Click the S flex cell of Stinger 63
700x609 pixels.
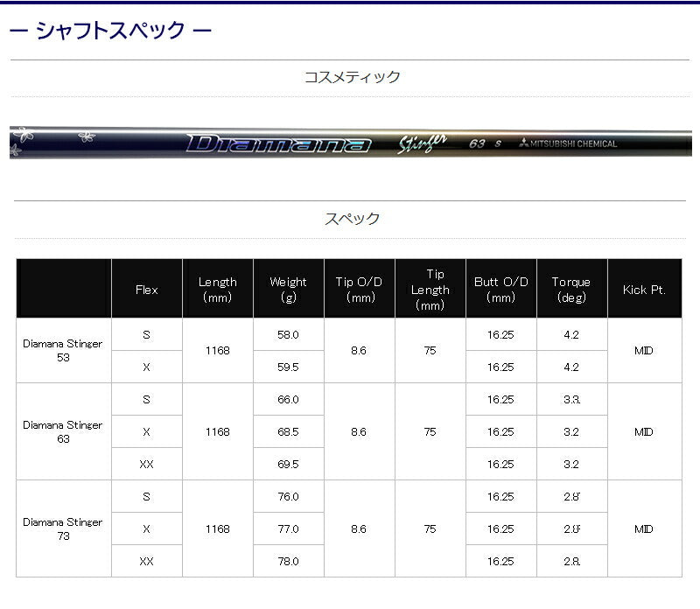click(x=146, y=400)
